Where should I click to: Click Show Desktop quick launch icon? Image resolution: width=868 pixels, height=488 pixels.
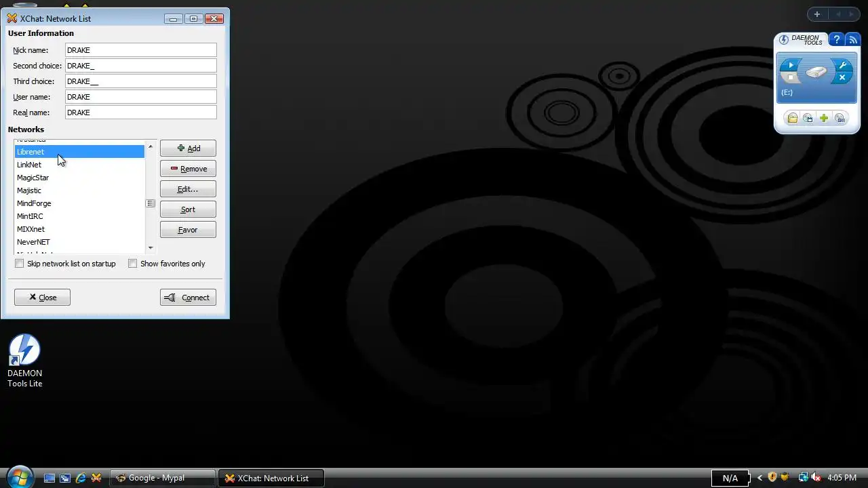point(50,478)
